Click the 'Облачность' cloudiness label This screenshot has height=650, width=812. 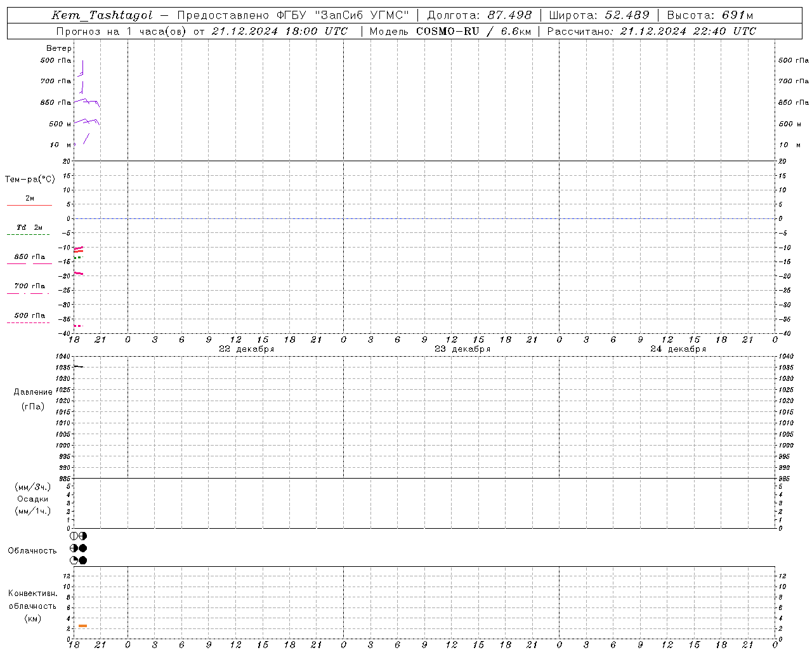click(32, 551)
